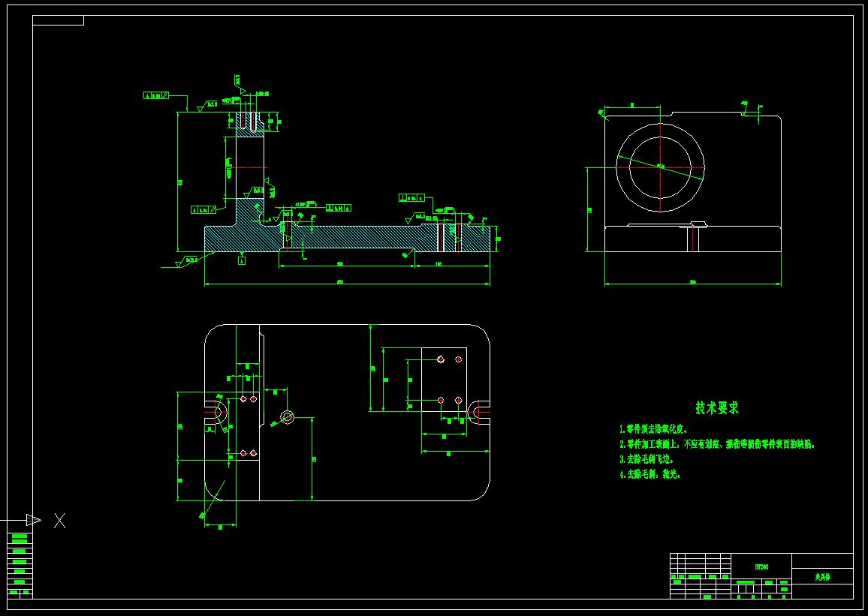Select requirement line 2 about 零件加工表面上
The image size is (868, 616).
pyautogui.click(x=717, y=444)
